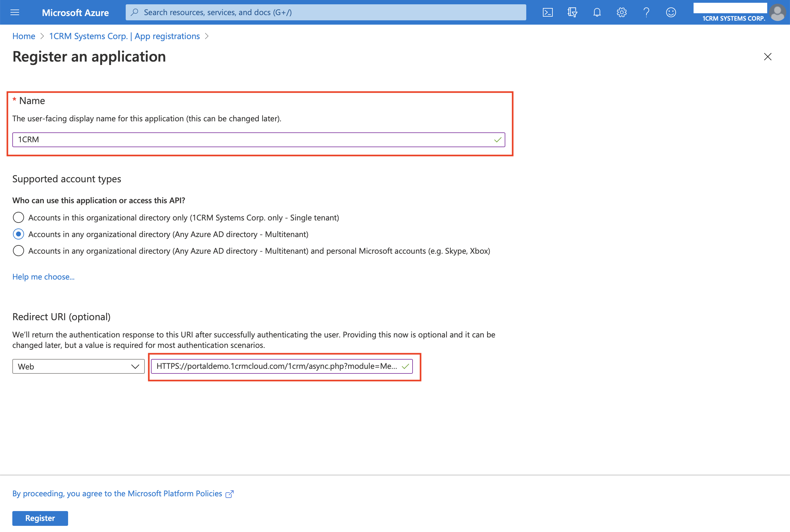Open the portal hamburger menu
790x532 pixels.
click(x=14, y=13)
